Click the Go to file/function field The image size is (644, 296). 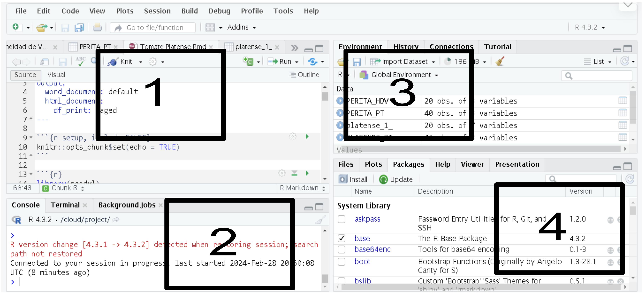pyautogui.click(x=153, y=27)
